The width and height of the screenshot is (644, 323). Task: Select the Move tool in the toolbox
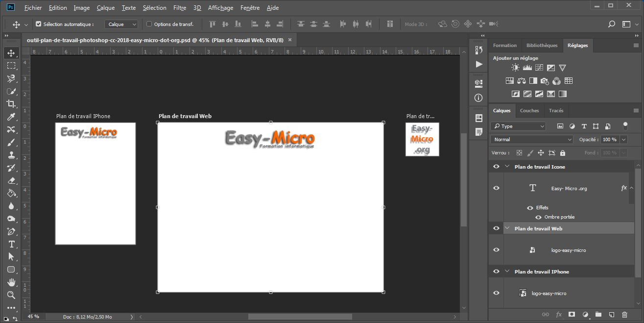point(11,53)
